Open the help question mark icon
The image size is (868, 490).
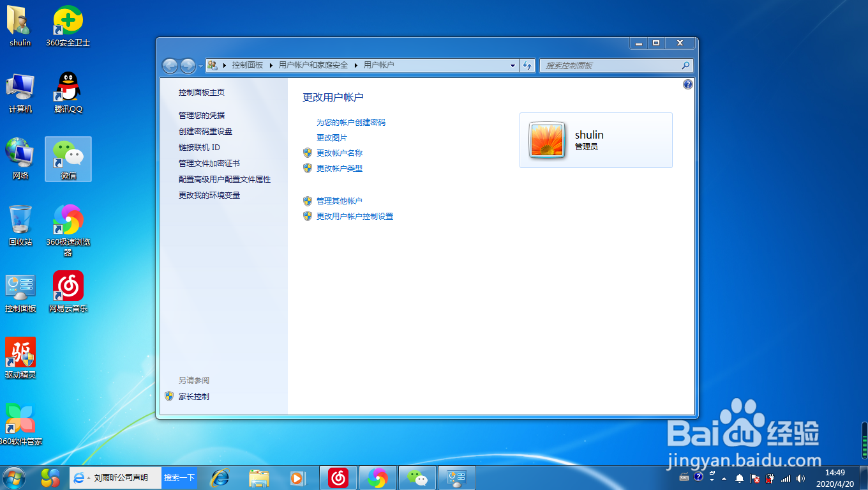coord(687,84)
